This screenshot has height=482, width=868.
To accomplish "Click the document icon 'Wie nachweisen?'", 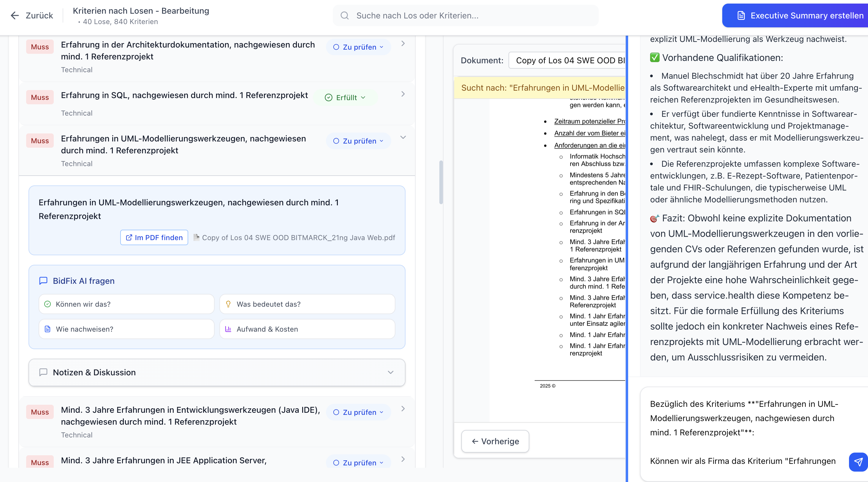I will pos(126,329).
